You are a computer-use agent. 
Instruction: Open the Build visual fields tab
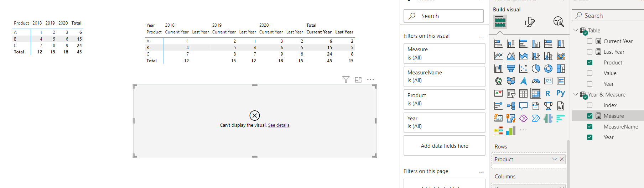point(500,22)
